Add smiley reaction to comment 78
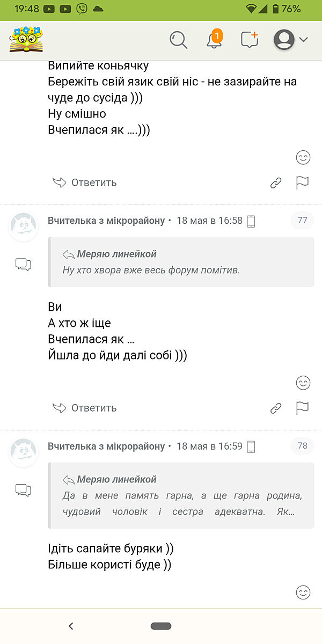322x644 pixels. pos(303,592)
